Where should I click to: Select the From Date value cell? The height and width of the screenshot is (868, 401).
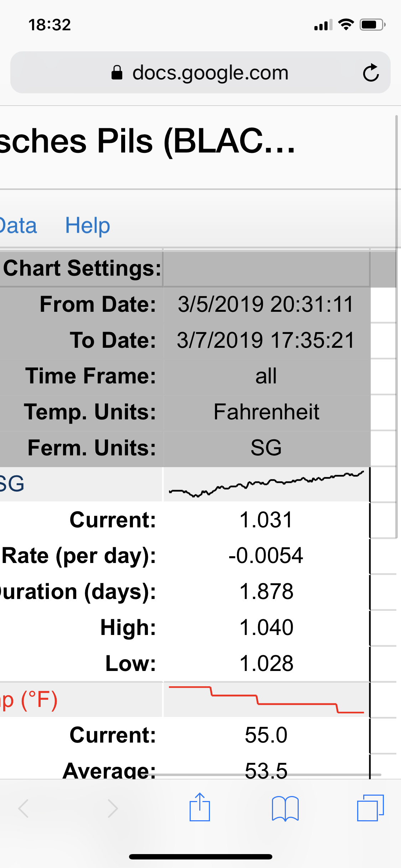[266, 304]
